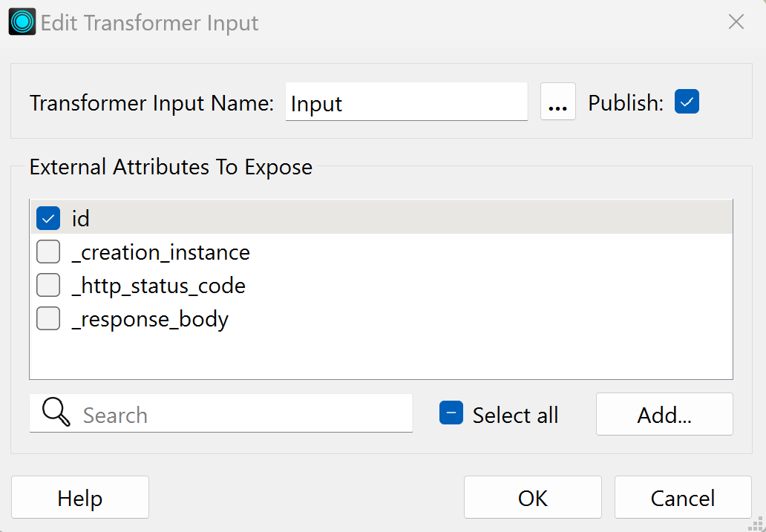Check the _http_status_code checkbox
This screenshot has width=766, height=532.
coord(48,286)
